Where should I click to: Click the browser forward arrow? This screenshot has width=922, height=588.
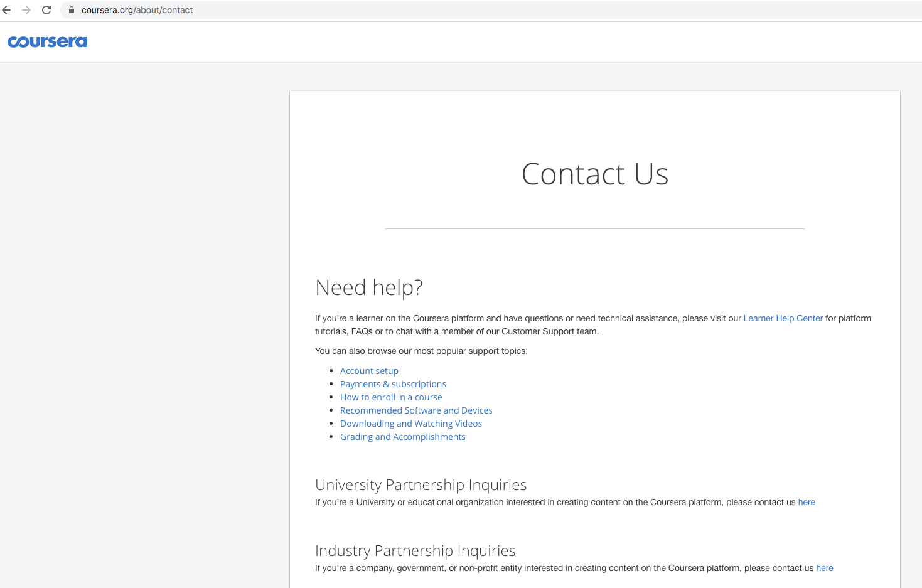click(26, 10)
